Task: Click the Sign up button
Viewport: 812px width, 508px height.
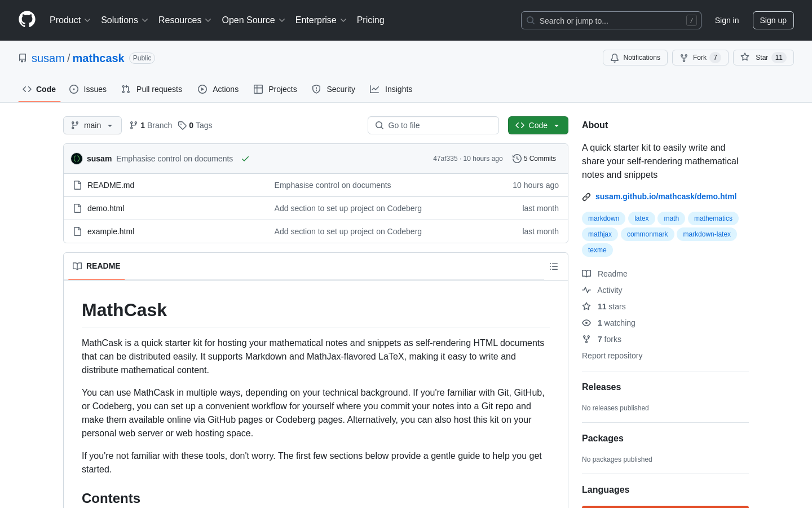Action: tap(773, 20)
